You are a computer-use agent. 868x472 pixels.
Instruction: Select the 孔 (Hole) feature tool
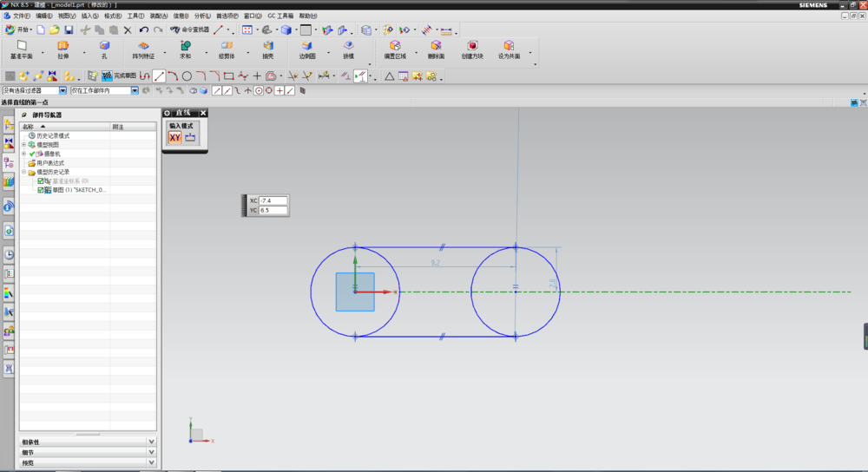click(104, 47)
